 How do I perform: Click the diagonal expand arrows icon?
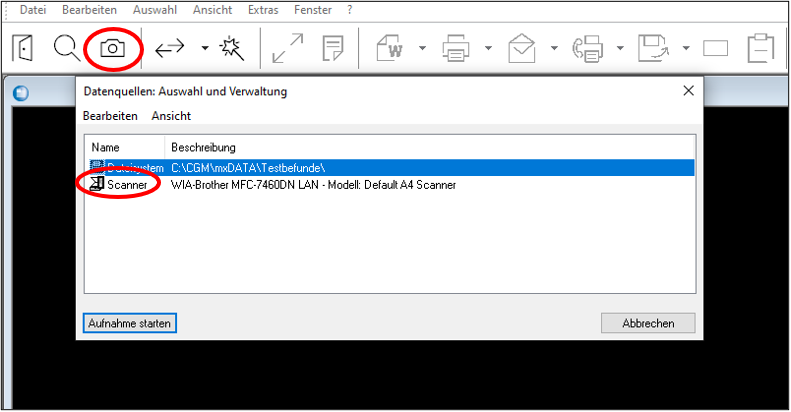[x=288, y=48]
